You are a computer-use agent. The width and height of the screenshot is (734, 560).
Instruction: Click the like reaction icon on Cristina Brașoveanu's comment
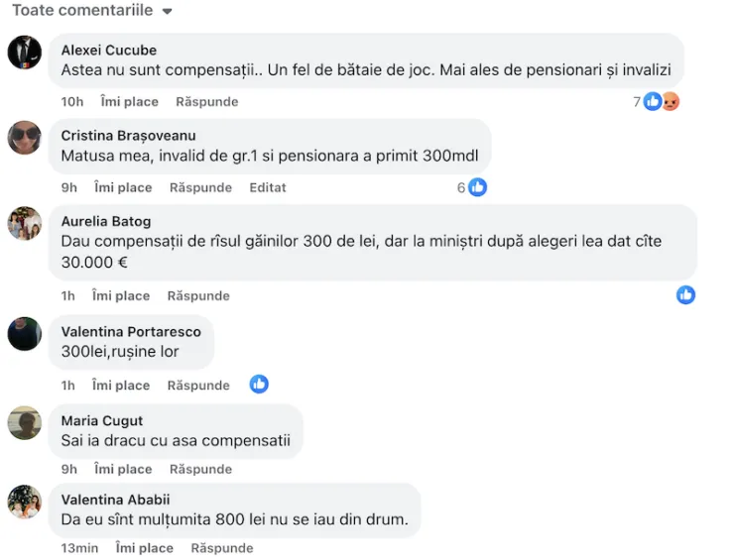pyautogui.click(x=477, y=187)
